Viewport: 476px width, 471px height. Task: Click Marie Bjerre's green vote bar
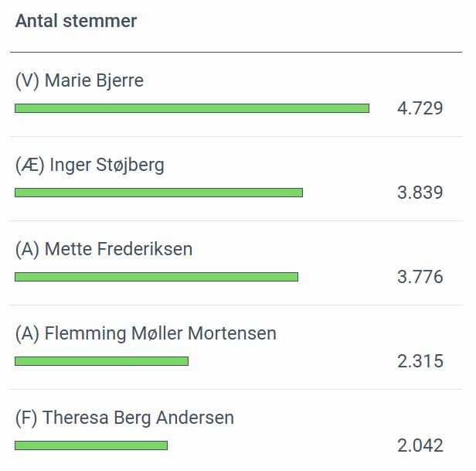(x=192, y=108)
